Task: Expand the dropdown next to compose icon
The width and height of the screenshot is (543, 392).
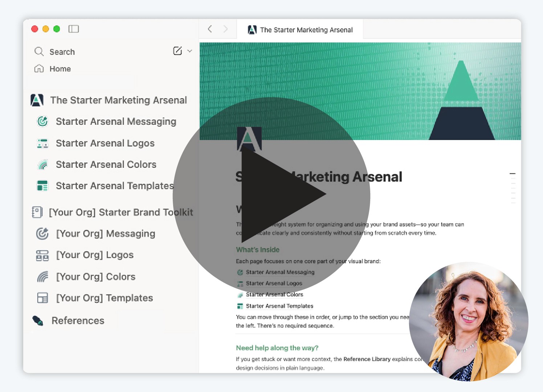Action: (189, 51)
